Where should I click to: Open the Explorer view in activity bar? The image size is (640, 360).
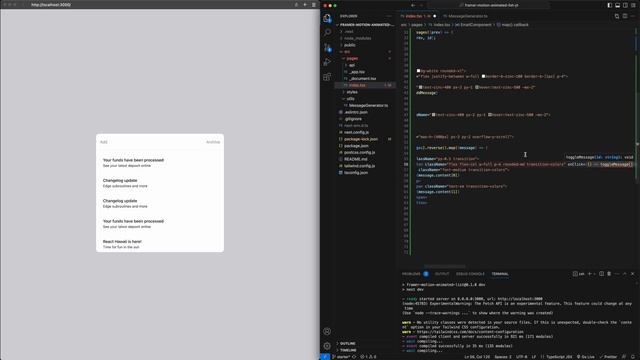pos(327,18)
